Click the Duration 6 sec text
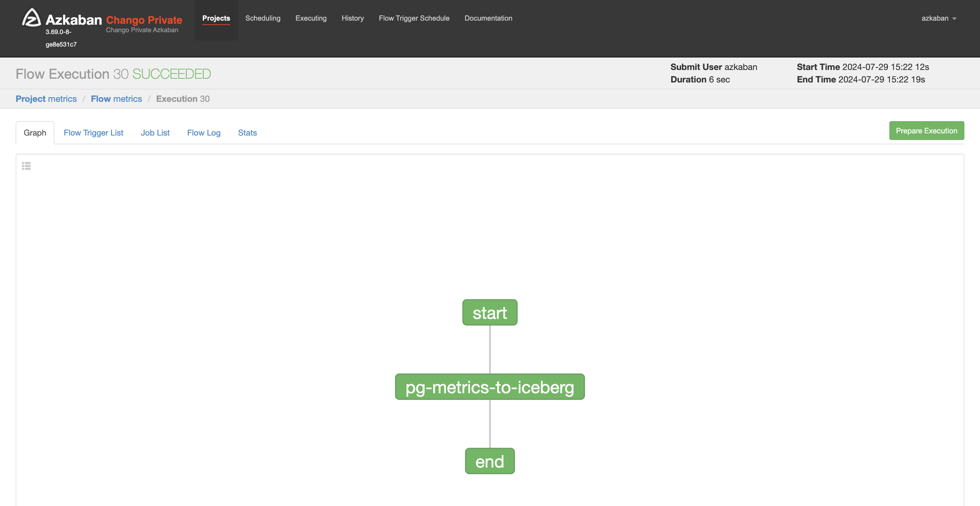980x506 pixels. (700, 79)
